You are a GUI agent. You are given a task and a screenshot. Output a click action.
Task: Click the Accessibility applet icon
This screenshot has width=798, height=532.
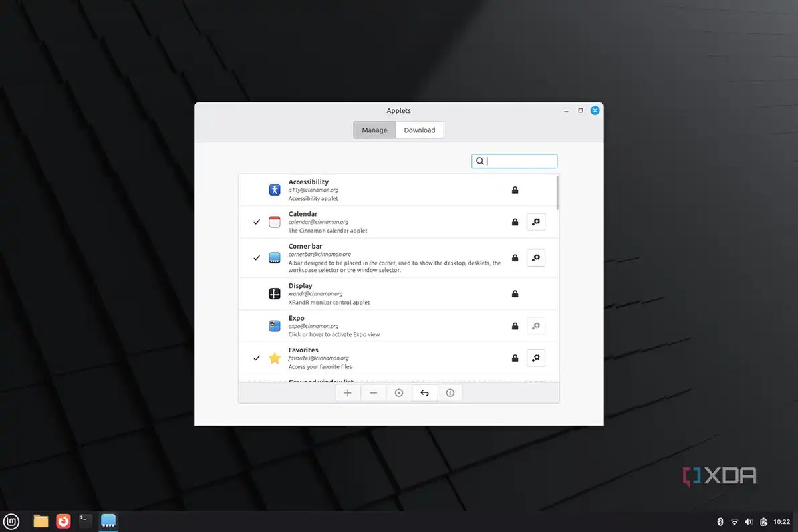click(x=275, y=190)
